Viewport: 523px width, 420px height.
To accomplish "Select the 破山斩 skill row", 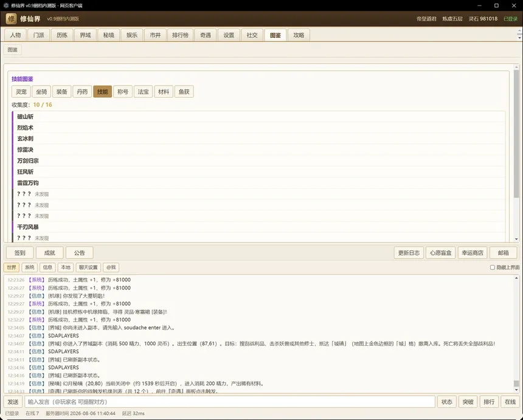I will (x=258, y=117).
